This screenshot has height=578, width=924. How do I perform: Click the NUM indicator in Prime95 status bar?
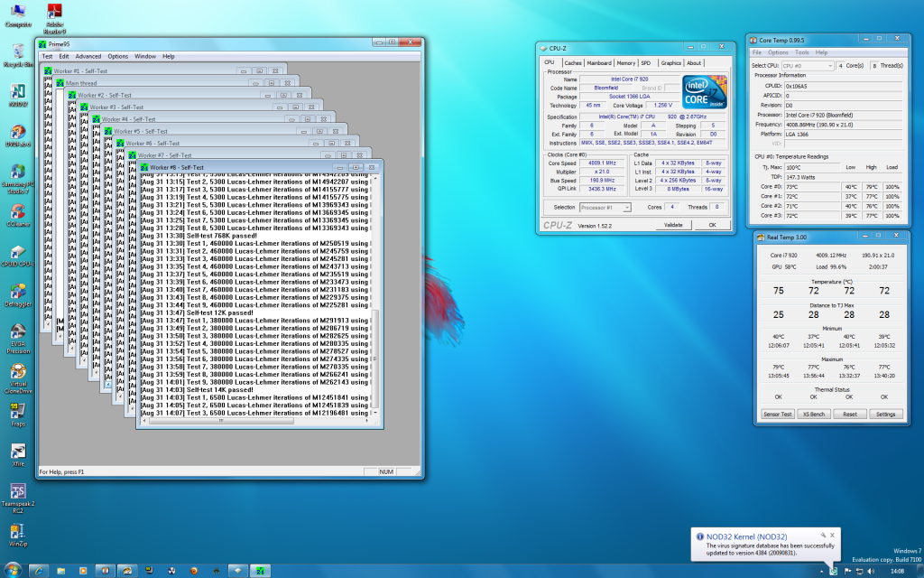(386, 471)
